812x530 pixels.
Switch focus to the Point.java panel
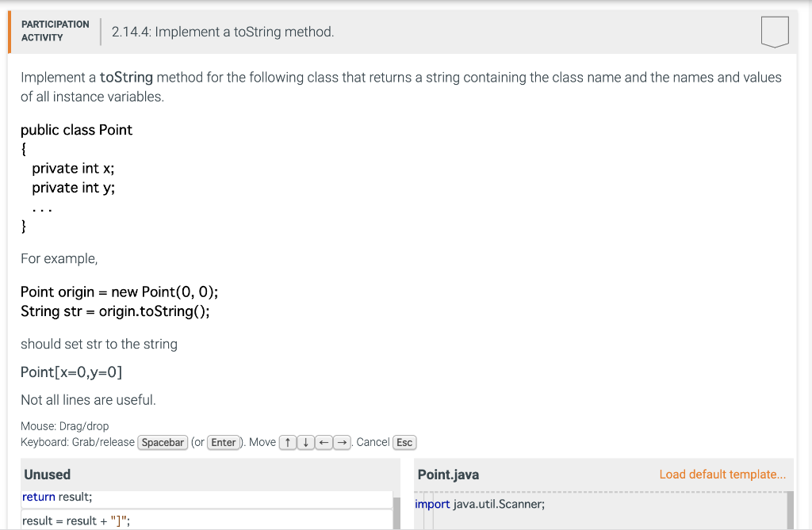point(448,474)
